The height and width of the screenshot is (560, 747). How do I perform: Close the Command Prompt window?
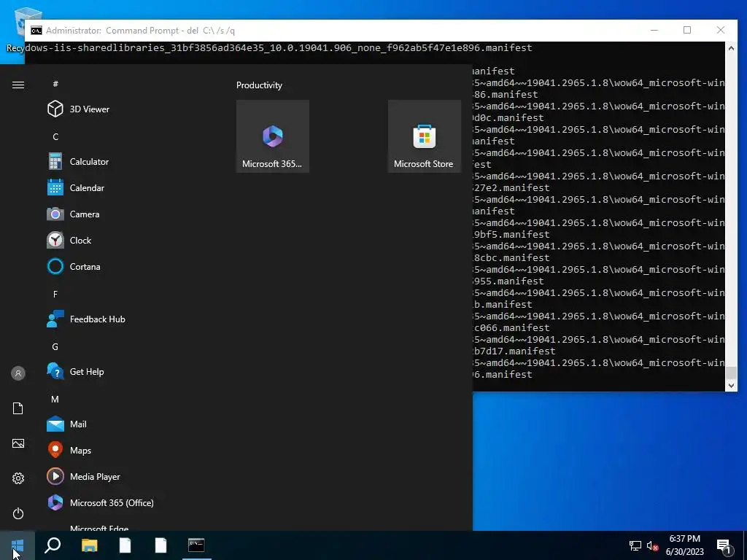tap(720, 30)
